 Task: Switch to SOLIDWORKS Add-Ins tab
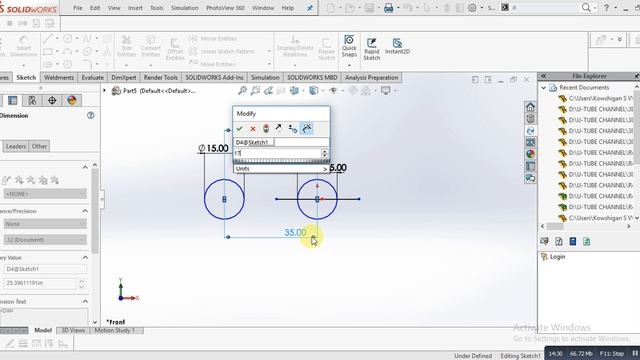[214, 78]
